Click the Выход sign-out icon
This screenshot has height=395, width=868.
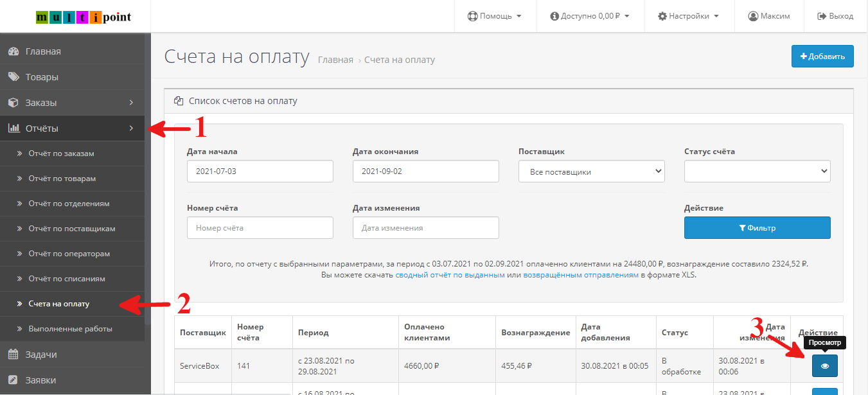(821, 16)
